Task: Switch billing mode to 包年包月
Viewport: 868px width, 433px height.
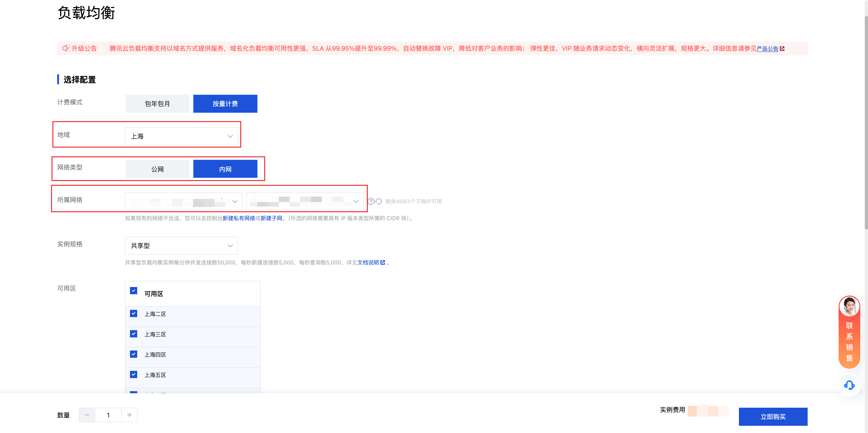Action: [x=157, y=104]
